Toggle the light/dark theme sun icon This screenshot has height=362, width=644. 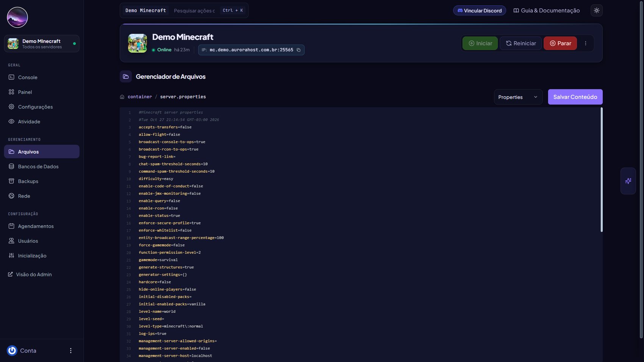[x=596, y=11]
